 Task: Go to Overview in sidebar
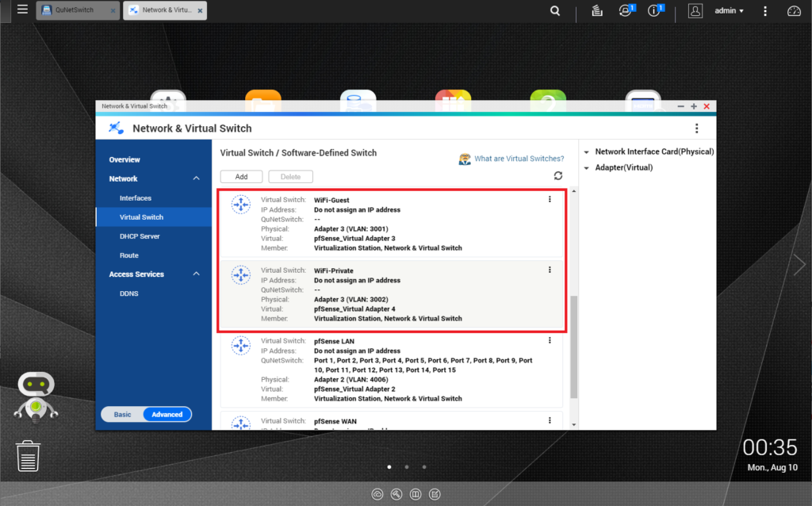[x=124, y=159]
